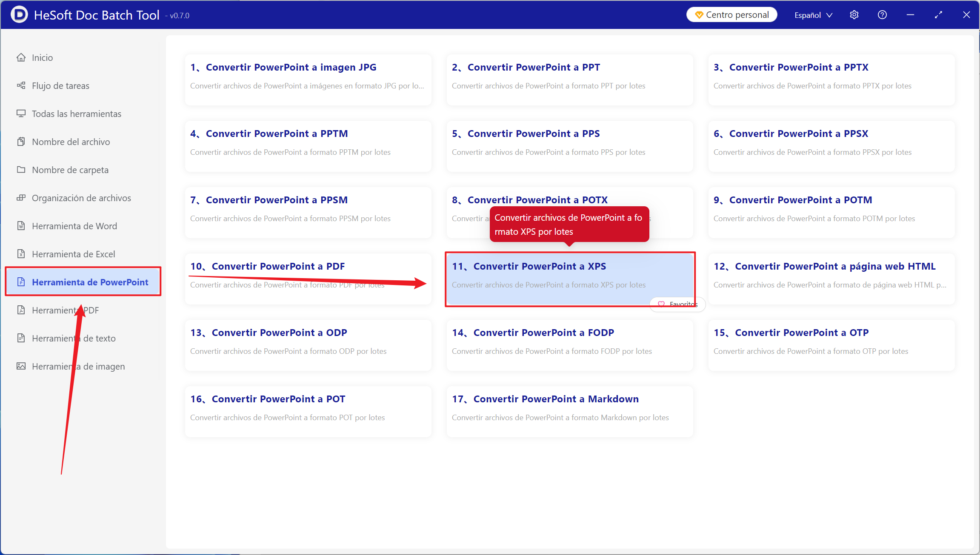Image resolution: width=980 pixels, height=555 pixels.
Task: Click the Herramienta de Word icon
Action: 21,226
